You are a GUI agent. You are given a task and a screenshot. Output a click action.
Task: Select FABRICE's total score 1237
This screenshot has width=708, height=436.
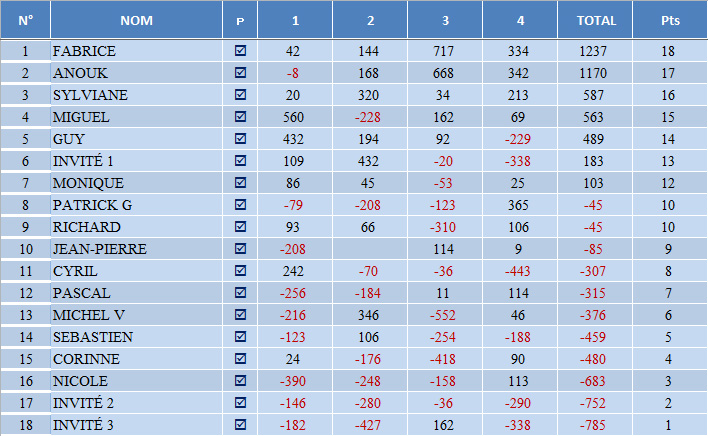[596, 50]
